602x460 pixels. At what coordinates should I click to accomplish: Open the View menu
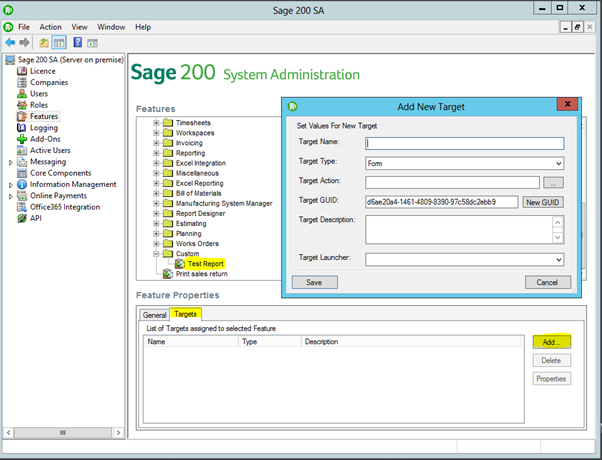[x=79, y=27]
